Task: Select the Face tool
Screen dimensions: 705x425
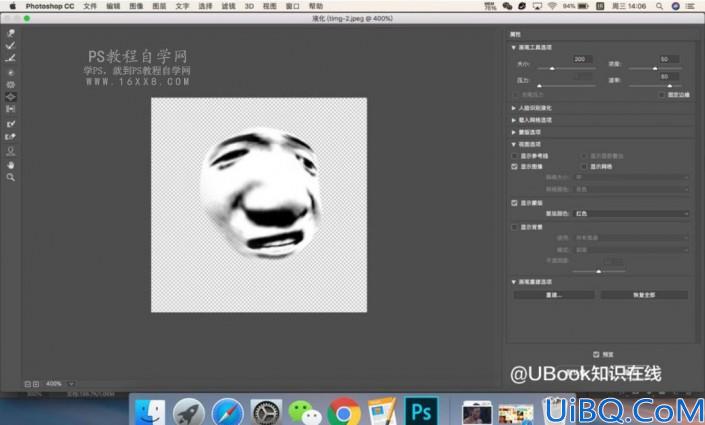Action: pos(11,151)
